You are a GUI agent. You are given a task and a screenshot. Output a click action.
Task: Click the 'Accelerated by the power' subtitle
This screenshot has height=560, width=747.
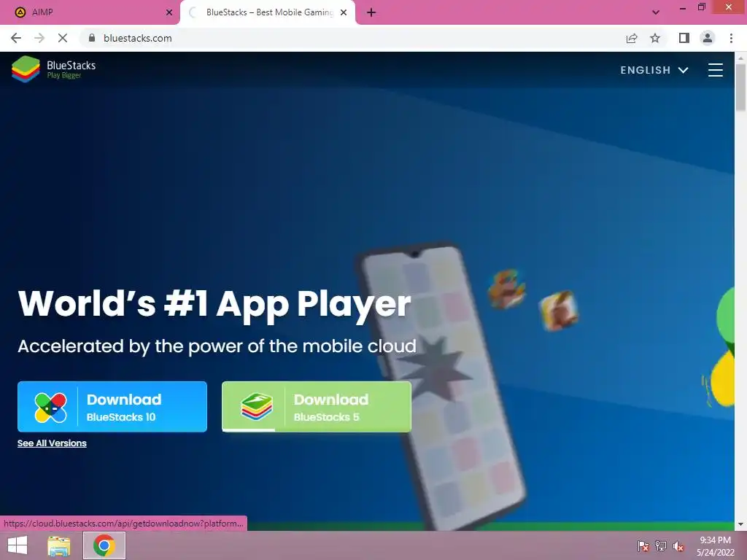[x=217, y=346]
